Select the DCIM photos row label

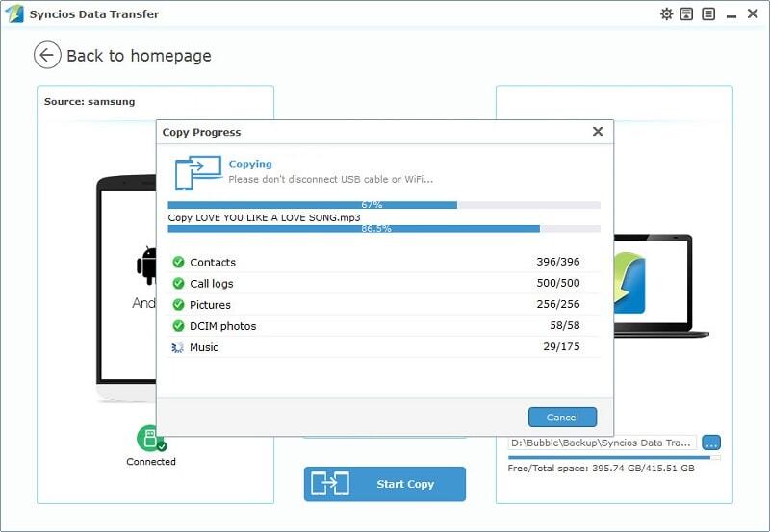point(222,326)
